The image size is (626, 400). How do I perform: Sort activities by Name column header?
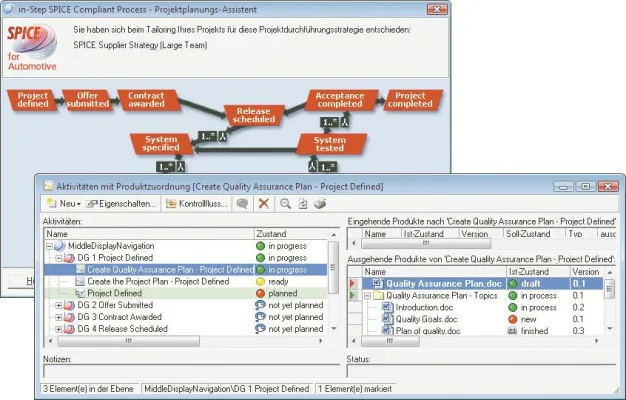149,234
